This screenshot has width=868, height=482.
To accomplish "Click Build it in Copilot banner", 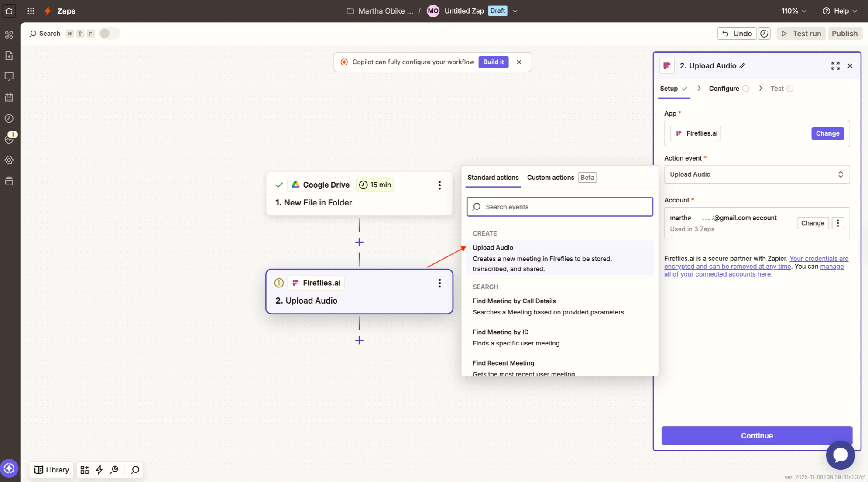I will click(x=493, y=62).
